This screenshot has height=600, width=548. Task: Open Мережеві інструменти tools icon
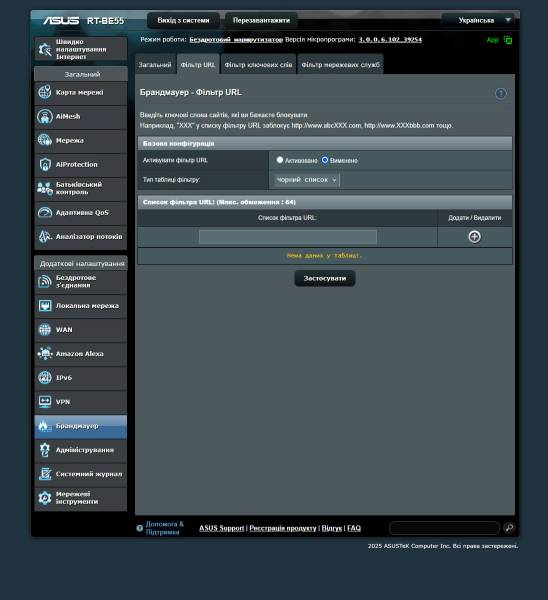[x=45, y=498]
